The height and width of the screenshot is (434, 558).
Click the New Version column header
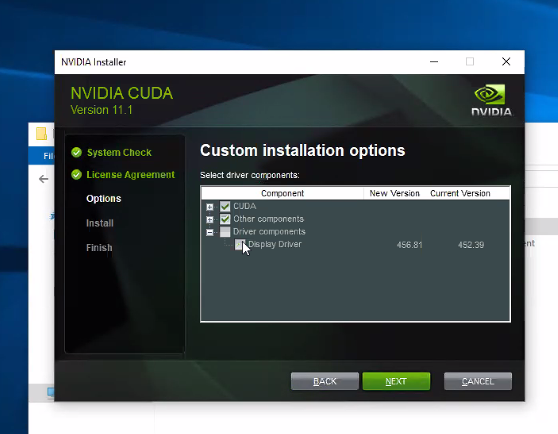pyautogui.click(x=394, y=193)
